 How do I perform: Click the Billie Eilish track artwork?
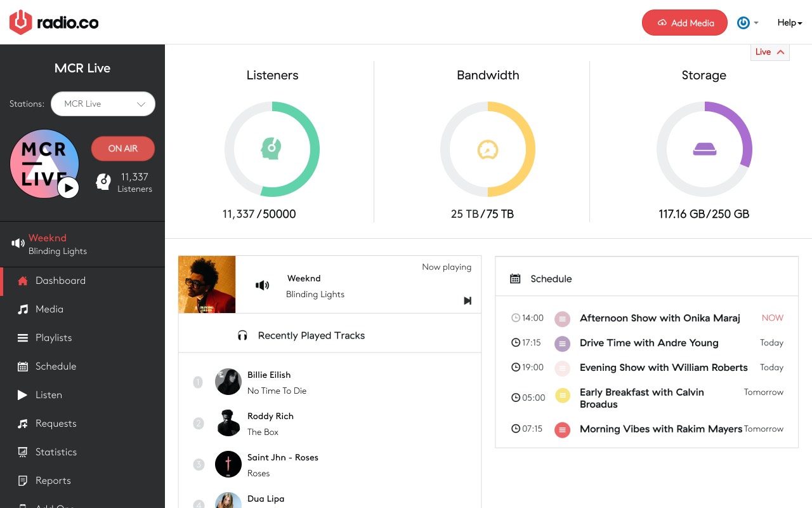[228, 382]
